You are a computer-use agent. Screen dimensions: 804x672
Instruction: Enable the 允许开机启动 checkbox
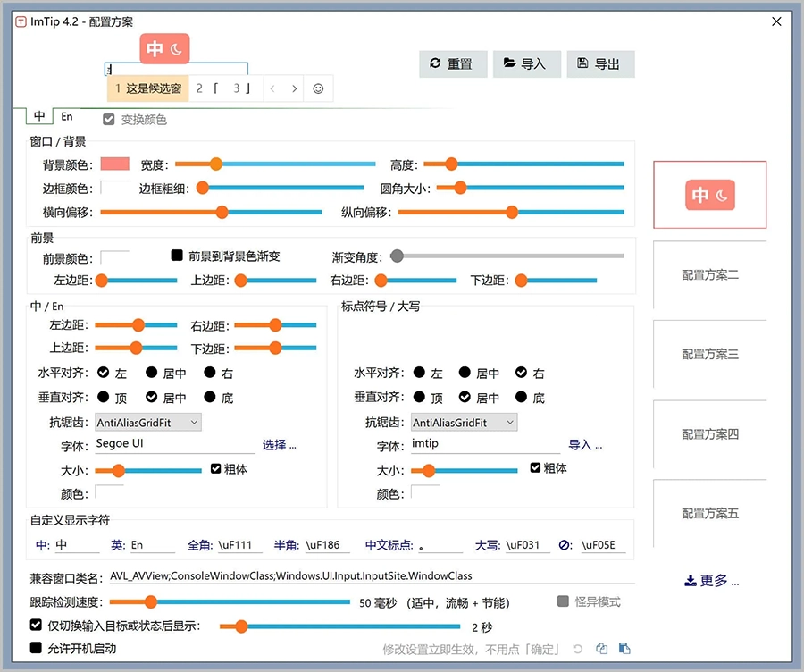click(x=37, y=648)
